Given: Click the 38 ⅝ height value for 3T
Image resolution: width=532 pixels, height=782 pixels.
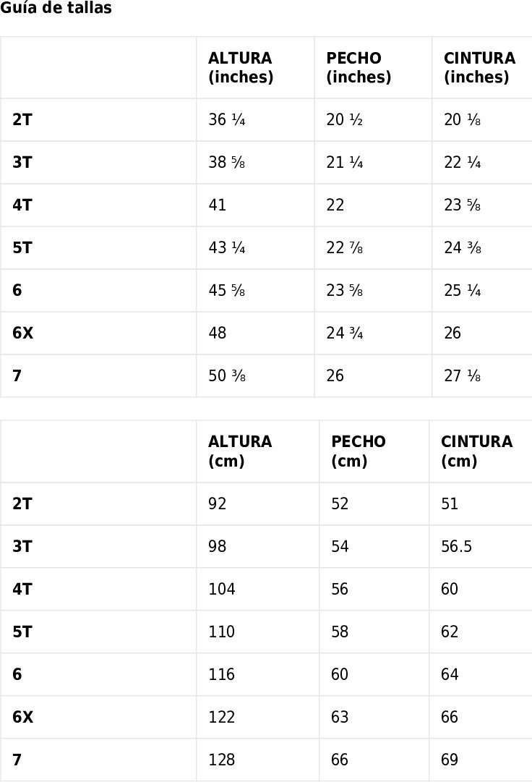Looking at the screenshot, I should coord(227,162).
